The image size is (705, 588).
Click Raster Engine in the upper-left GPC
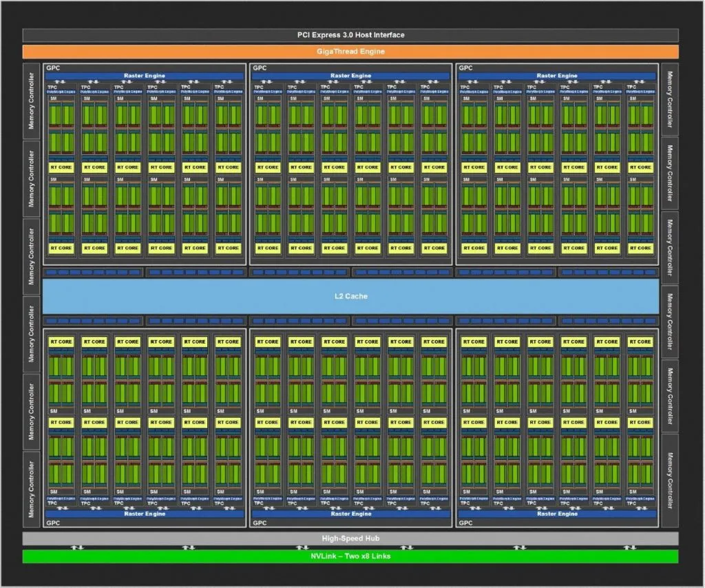click(x=145, y=76)
